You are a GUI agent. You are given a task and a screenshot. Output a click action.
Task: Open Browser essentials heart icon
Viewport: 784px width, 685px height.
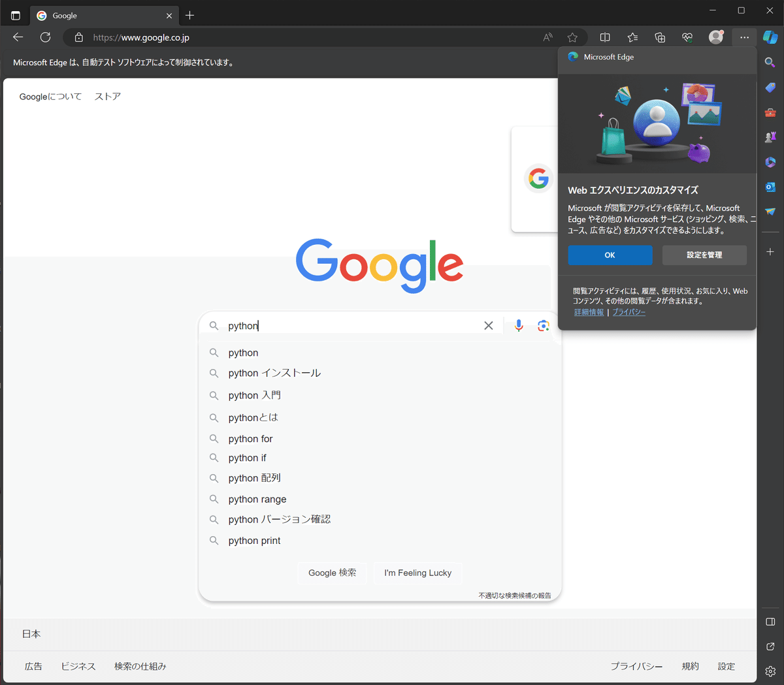click(x=687, y=37)
